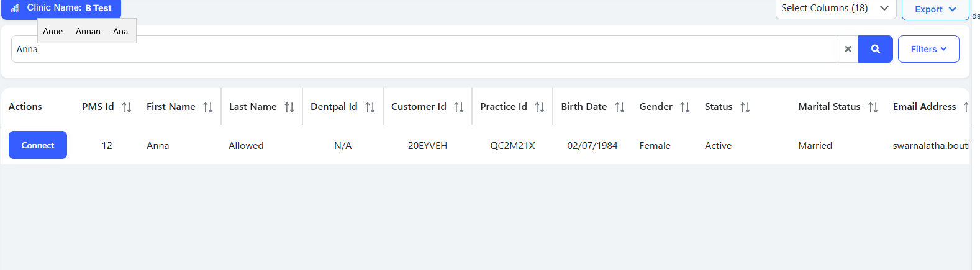Click into the search field containing Anna
This screenshot has height=270, width=980.
422,50
